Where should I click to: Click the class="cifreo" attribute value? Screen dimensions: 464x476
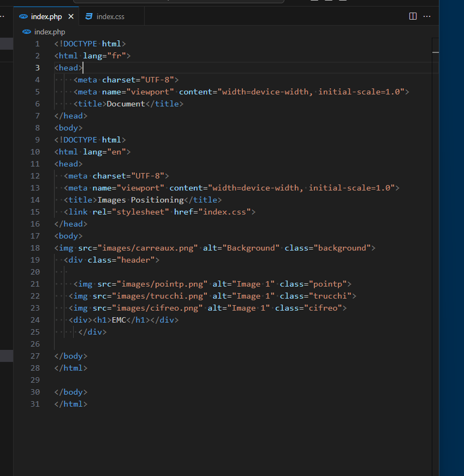tap(323, 308)
